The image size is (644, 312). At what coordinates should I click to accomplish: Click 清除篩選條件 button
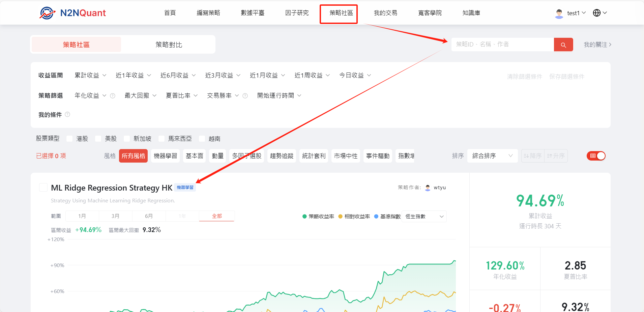point(525,77)
